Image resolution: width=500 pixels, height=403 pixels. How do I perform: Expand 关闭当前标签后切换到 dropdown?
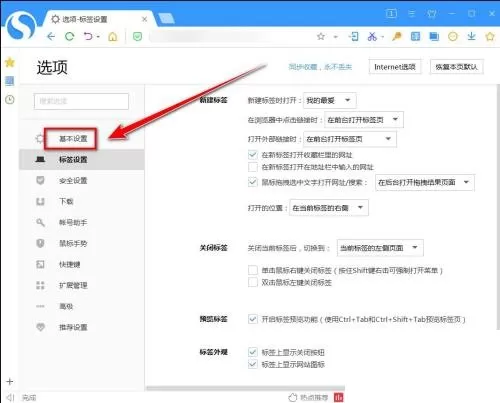pyautogui.click(x=380, y=248)
